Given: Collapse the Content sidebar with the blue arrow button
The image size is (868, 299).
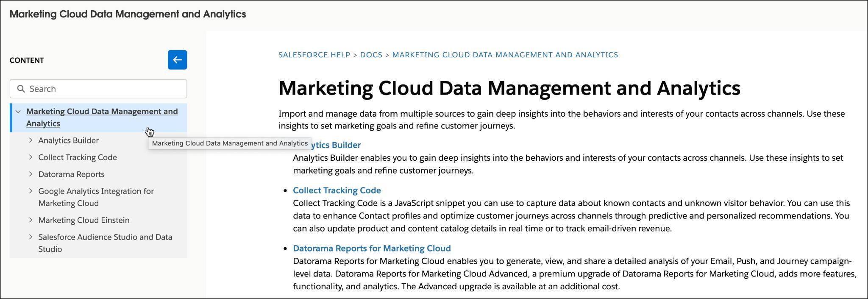Looking at the screenshot, I should (177, 60).
